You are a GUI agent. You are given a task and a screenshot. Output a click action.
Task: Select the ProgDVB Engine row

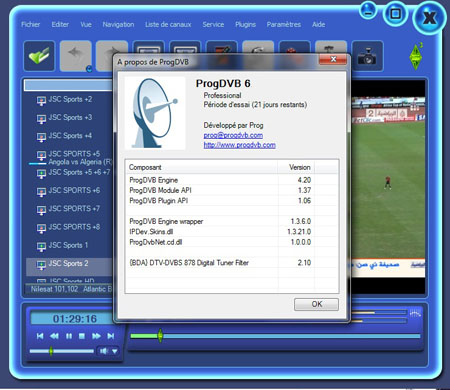[x=232, y=180]
